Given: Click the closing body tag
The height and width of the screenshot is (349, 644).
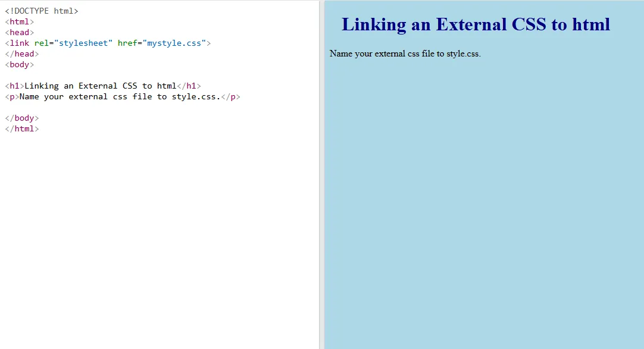Looking at the screenshot, I should (21, 118).
